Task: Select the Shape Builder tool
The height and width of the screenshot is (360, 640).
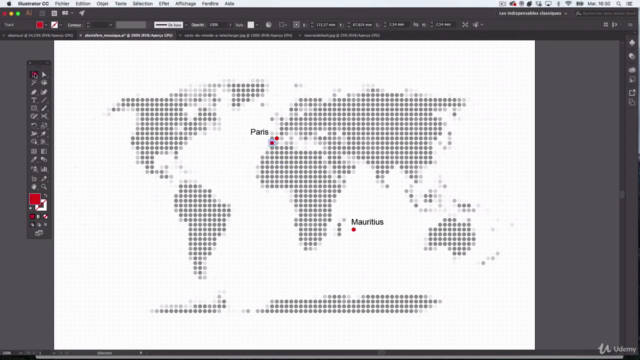Action: 34,142
